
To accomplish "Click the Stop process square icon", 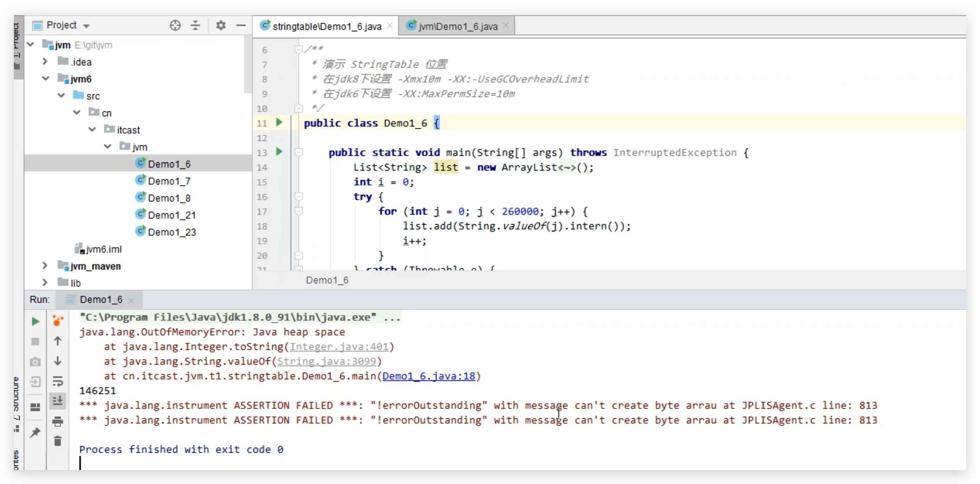I will click(x=35, y=341).
